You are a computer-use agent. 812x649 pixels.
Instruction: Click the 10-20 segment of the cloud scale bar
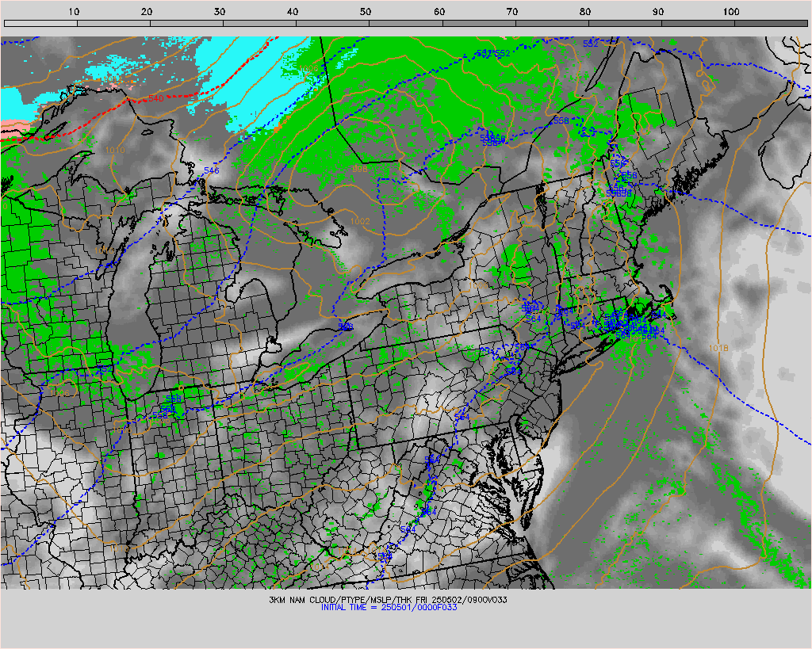[x=113, y=23]
